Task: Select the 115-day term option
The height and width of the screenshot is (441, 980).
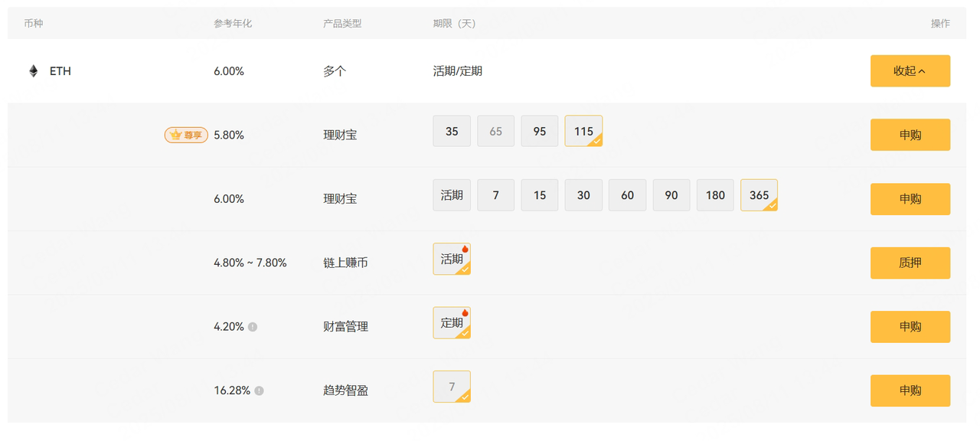Action: [x=583, y=132]
